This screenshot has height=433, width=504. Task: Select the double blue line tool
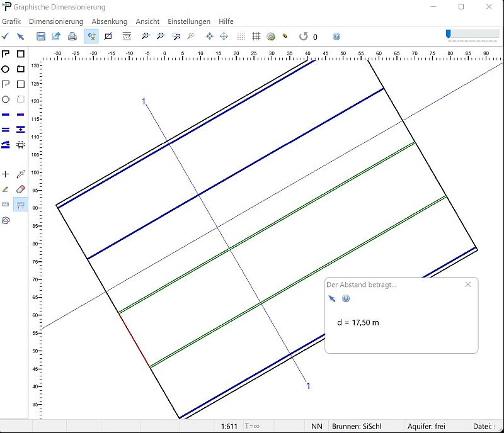point(6,130)
